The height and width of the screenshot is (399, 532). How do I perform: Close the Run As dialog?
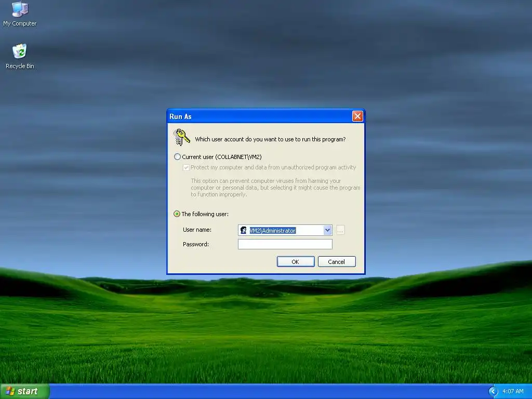[357, 116]
